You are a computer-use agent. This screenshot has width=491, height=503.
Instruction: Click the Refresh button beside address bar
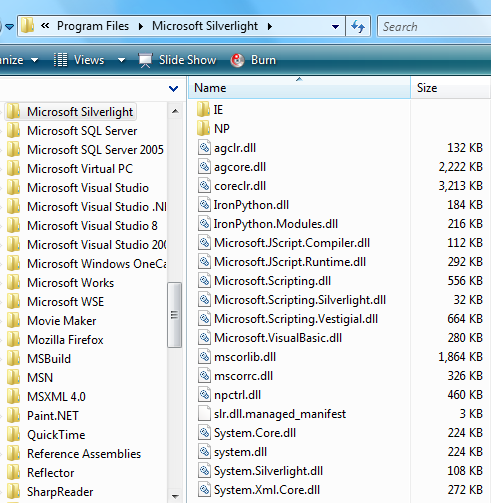(x=358, y=26)
